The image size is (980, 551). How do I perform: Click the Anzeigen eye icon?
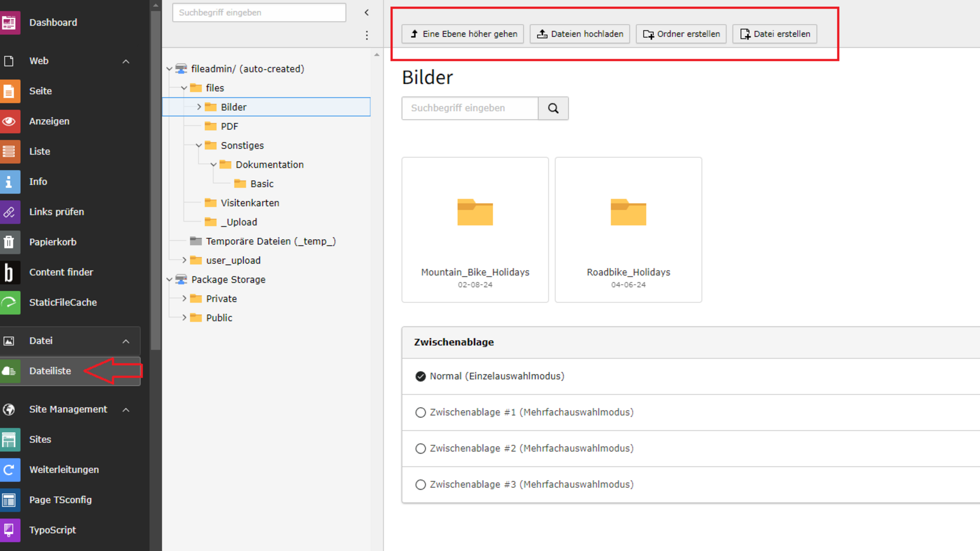(x=9, y=121)
